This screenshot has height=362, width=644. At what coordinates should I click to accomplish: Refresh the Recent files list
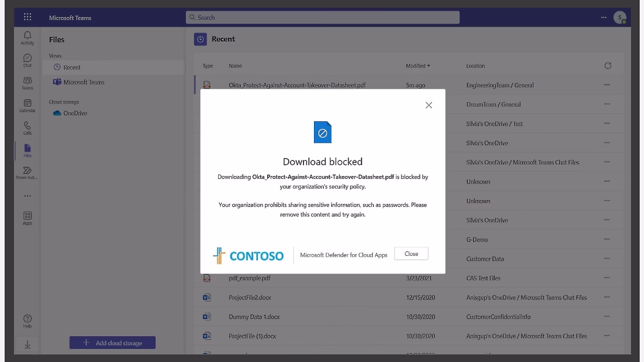[x=608, y=65]
